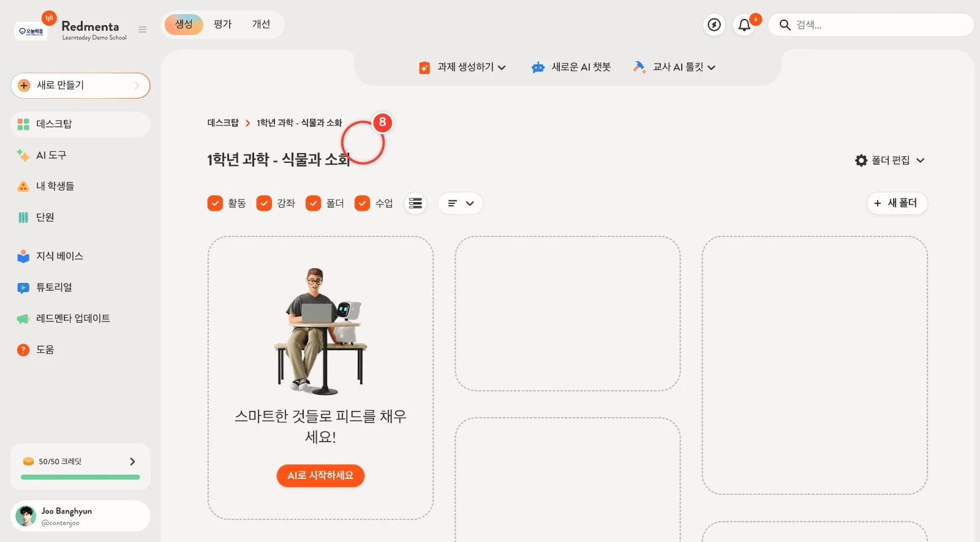
Task: Open 새로운 AI 챗봇 menu item
Action: click(x=571, y=67)
